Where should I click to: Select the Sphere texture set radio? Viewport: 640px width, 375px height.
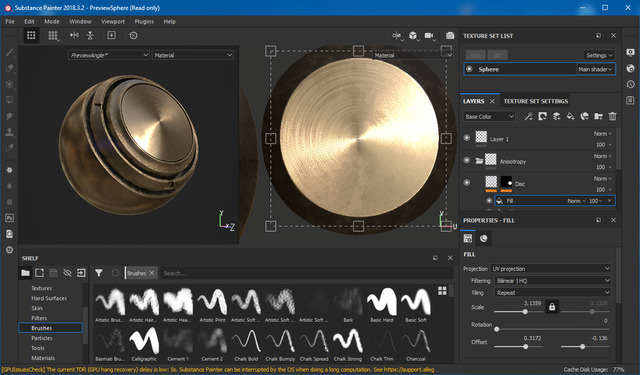click(469, 69)
